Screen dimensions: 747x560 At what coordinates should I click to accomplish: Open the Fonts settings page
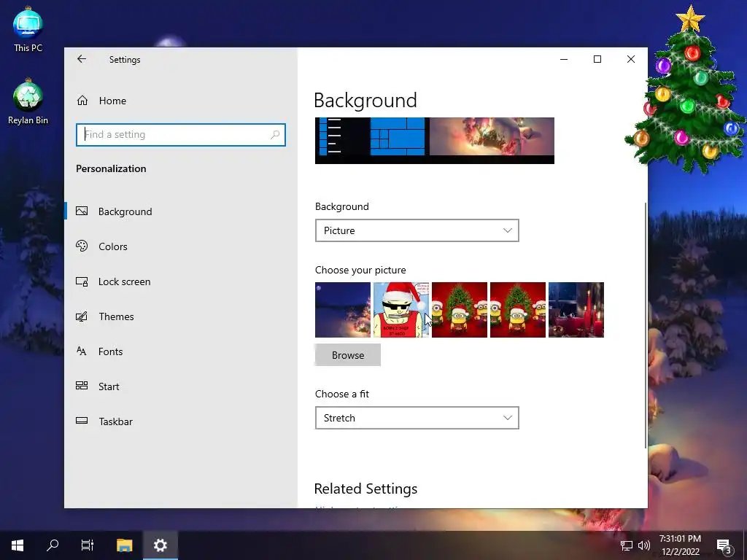click(181, 351)
